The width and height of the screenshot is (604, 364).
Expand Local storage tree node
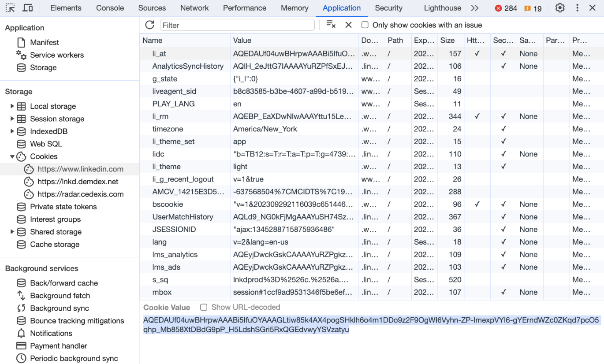tap(12, 106)
